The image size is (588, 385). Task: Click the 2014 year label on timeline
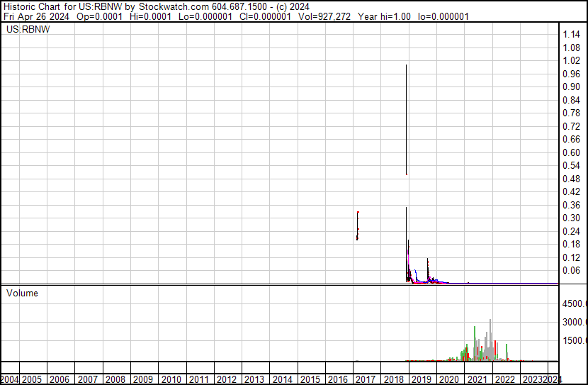[x=283, y=379]
